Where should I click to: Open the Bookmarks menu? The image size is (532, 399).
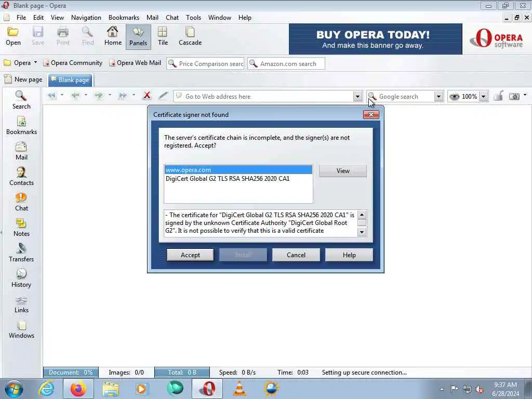(124, 18)
